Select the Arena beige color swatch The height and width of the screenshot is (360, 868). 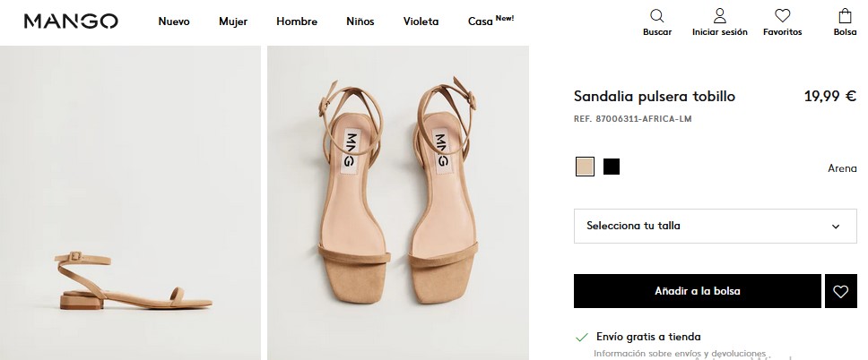coord(585,167)
